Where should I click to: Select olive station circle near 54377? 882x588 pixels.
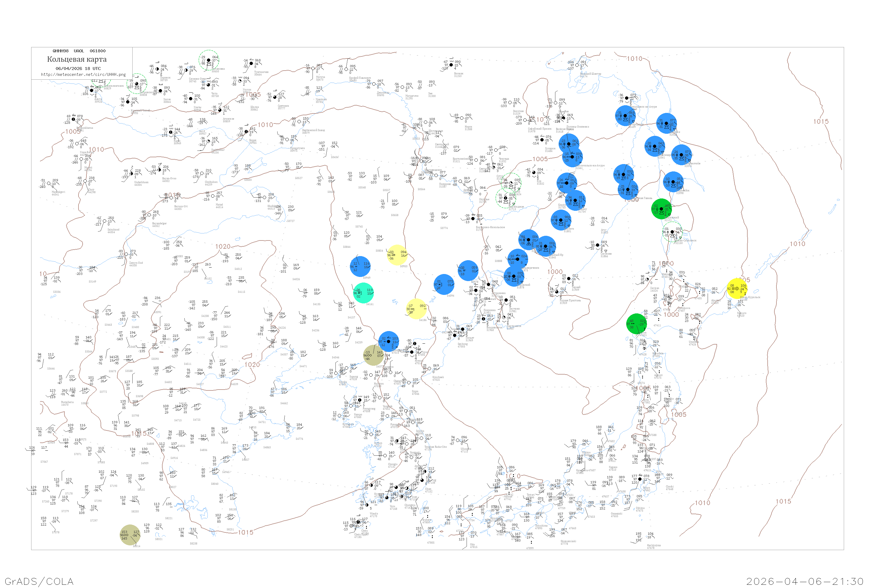click(373, 355)
